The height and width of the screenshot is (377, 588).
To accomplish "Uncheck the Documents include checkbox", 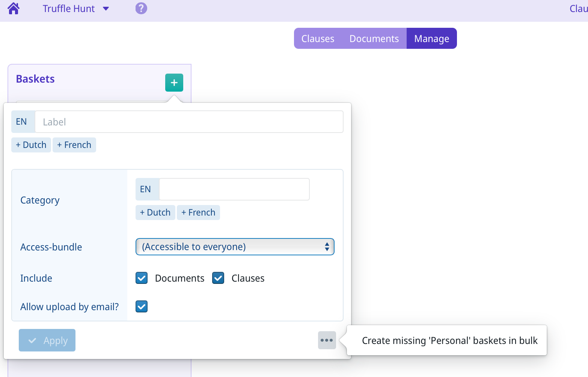I will (x=142, y=278).
